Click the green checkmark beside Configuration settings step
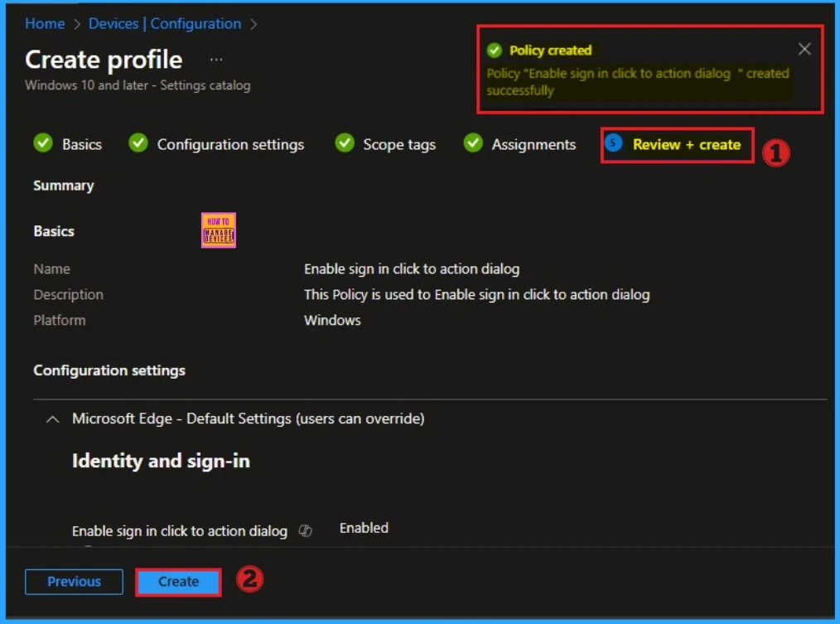Image resolution: width=840 pixels, height=624 pixels. click(x=138, y=143)
